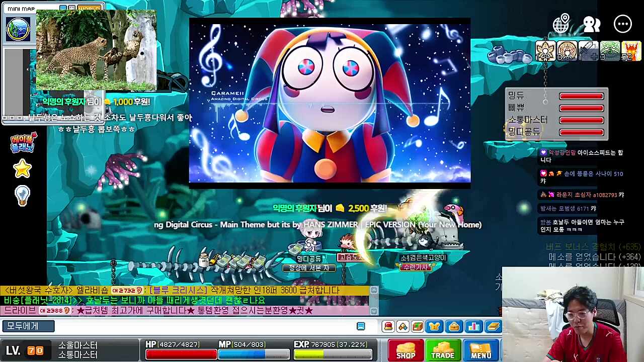Open the green-brown box icon in quick bar
The height and width of the screenshot is (362, 644).
418,327
